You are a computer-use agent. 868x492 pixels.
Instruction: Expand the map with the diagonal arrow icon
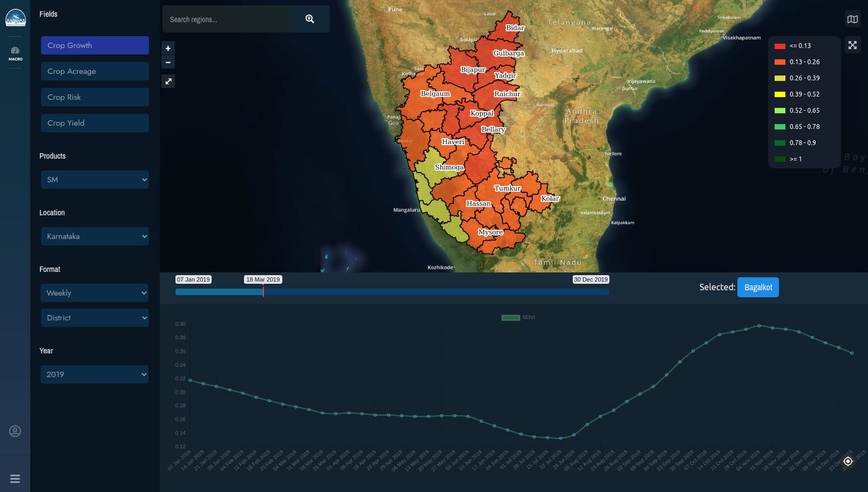pos(168,81)
